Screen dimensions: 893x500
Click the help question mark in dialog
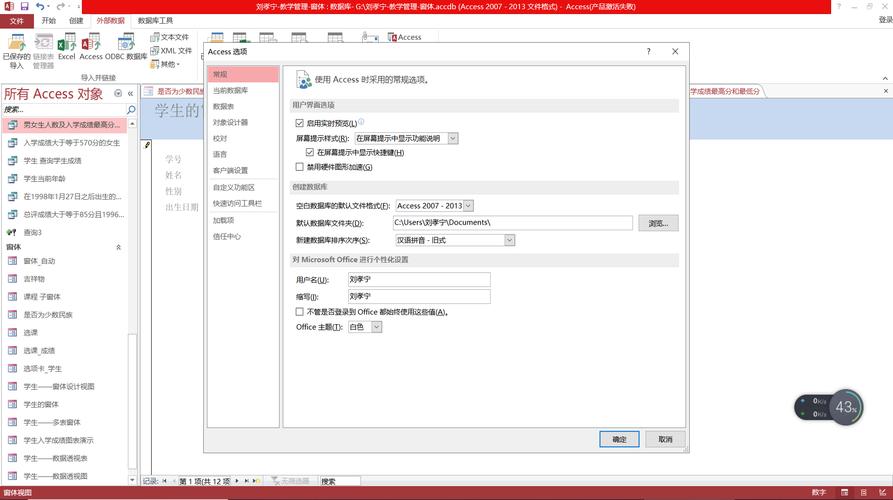pyautogui.click(x=648, y=51)
